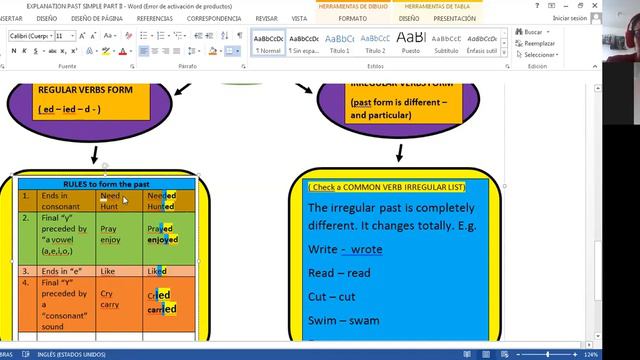Apply the Subtítulo style
Image resolution: width=640 pixels, height=360 pixels.
446,43
